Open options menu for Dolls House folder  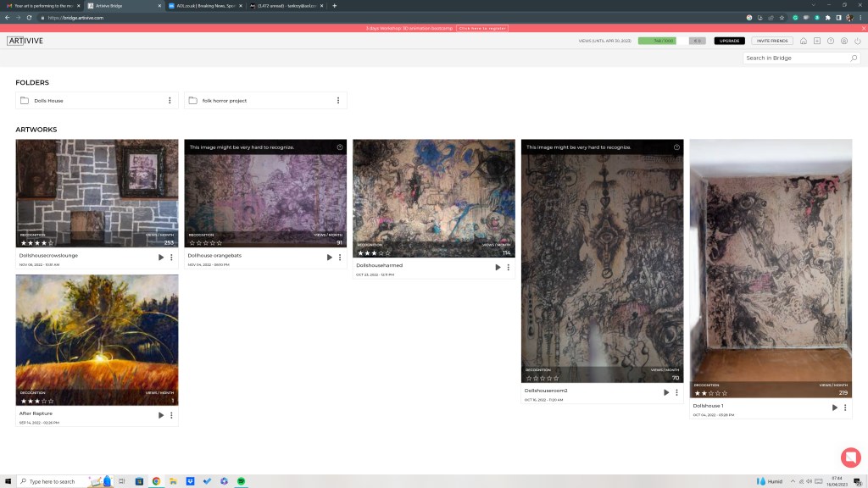point(170,101)
